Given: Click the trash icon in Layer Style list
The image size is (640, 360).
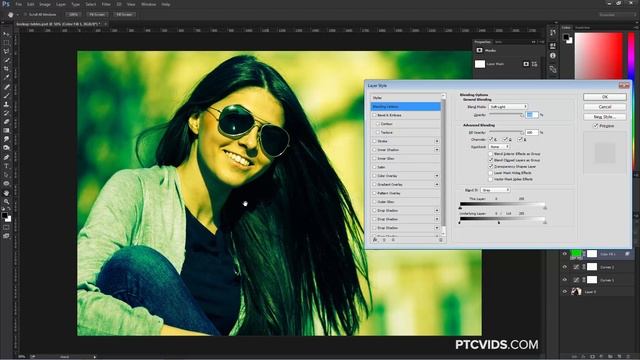Looking at the screenshot, I should [440, 240].
